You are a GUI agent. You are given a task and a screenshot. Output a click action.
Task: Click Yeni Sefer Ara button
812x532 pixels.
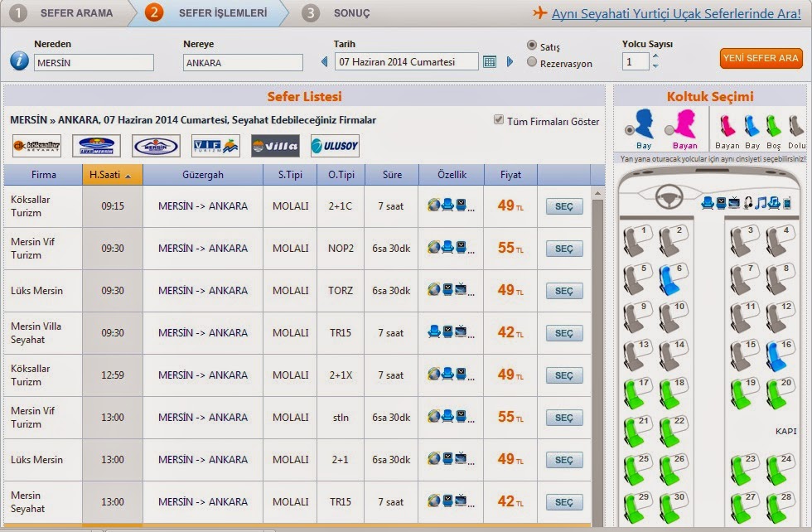point(761,59)
